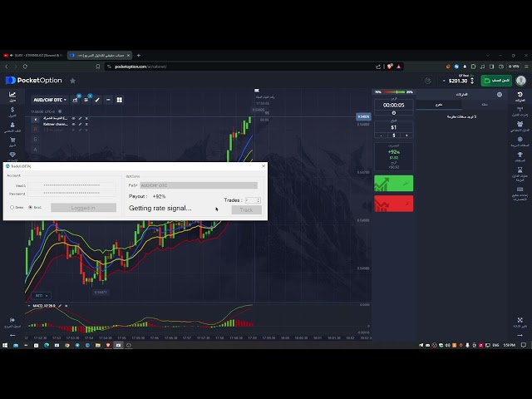Open the multi-chart grid layout icon
This screenshot has width=532, height=399.
click(120, 100)
